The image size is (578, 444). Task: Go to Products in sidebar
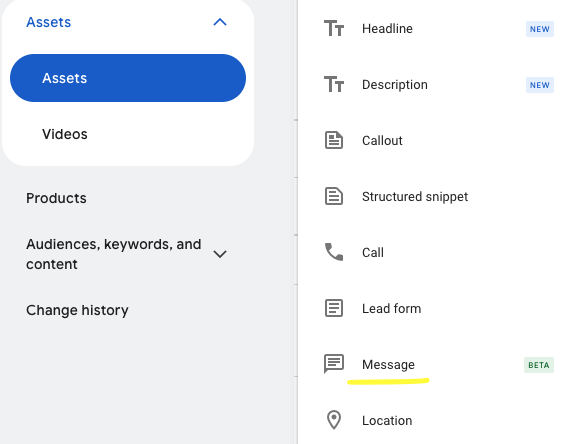[56, 198]
